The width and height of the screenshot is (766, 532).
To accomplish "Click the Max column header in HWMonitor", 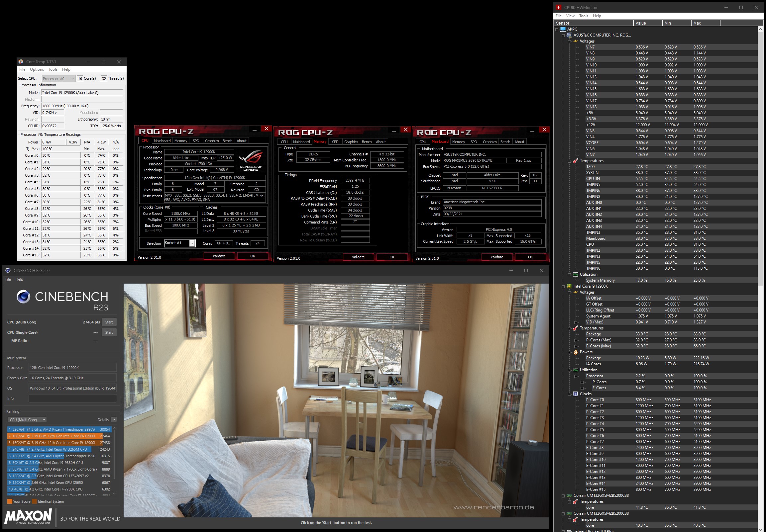I will (x=706, y=23).
